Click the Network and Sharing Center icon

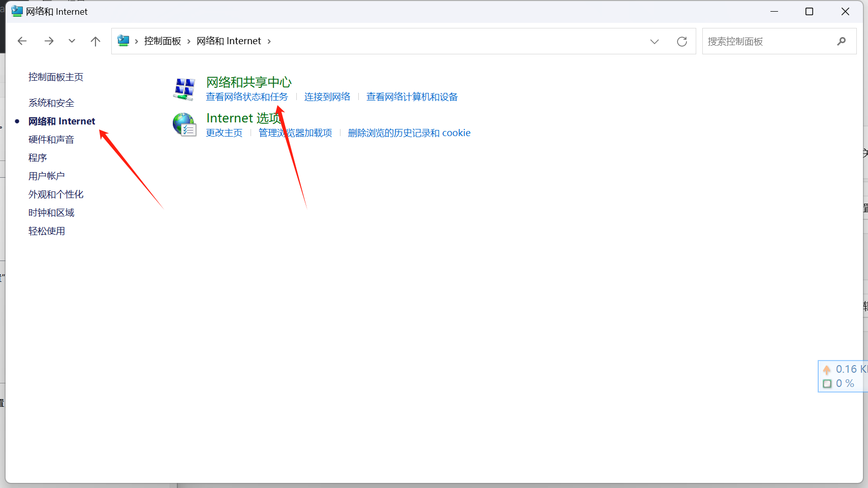pyautogui.click(x=184, y=89)
